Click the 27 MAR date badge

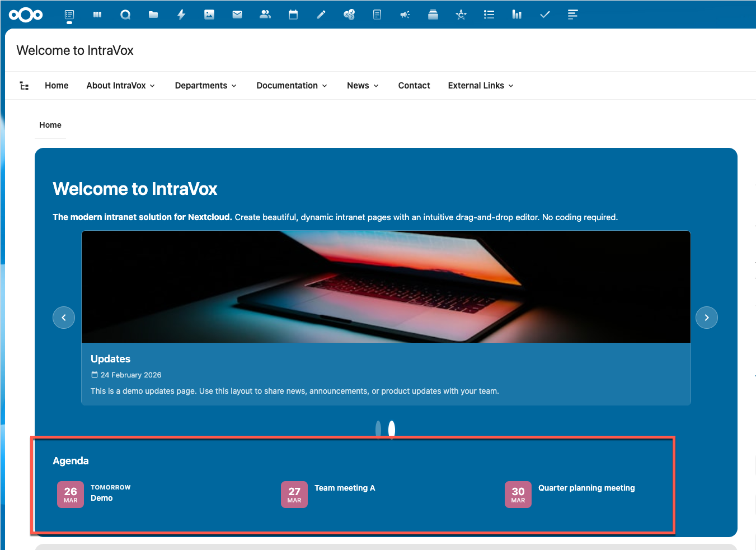(294, 495)
